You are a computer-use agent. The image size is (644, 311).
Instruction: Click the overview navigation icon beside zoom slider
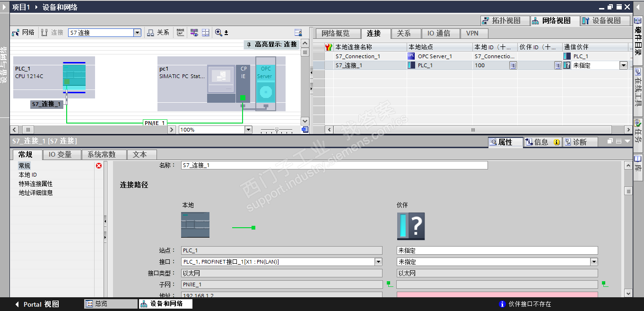305,130
